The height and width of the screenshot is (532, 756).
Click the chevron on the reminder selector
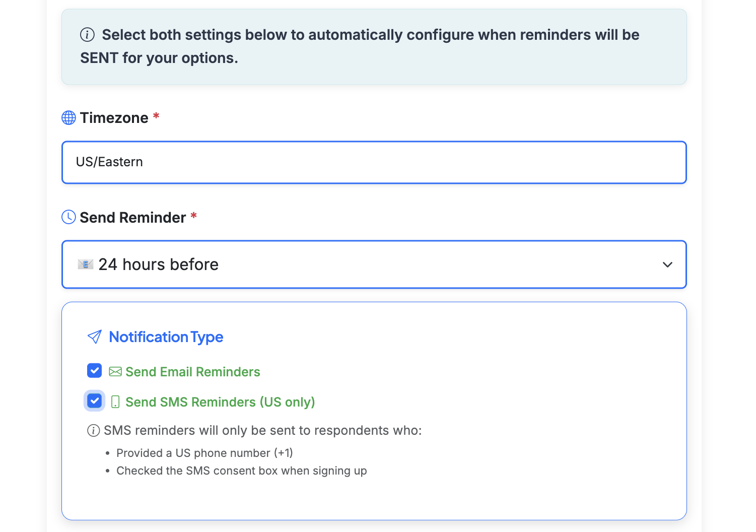tap(667, 264)
